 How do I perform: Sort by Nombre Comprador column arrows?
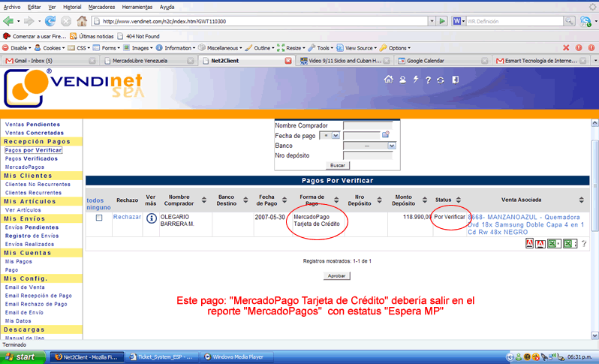204,200
